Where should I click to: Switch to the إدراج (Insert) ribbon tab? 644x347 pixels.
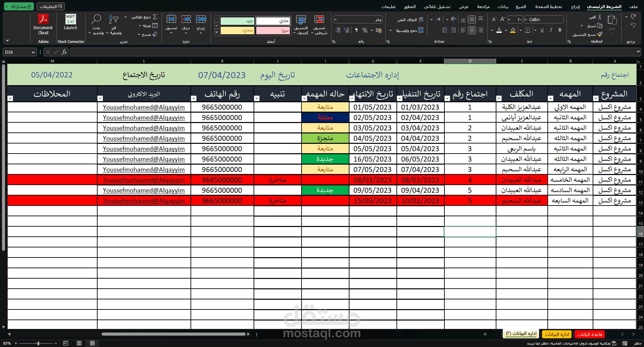pos(575,6)
